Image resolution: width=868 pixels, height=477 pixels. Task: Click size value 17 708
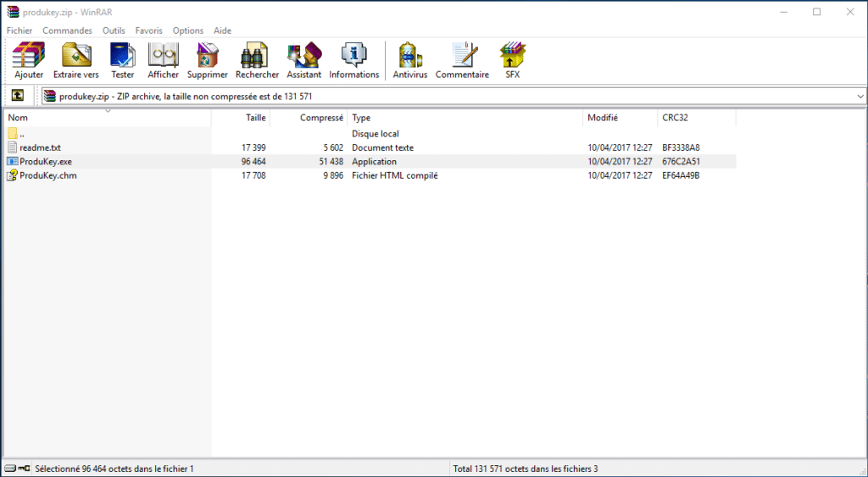253,175
